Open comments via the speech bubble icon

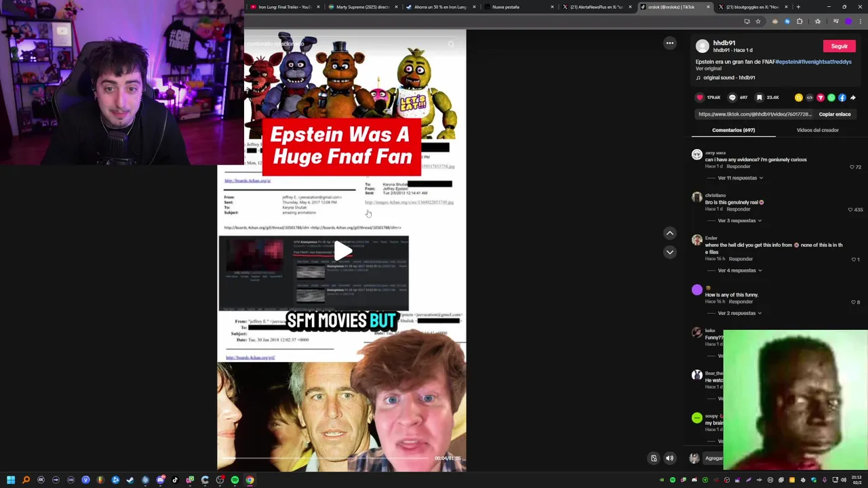click(x=732, y=98)
